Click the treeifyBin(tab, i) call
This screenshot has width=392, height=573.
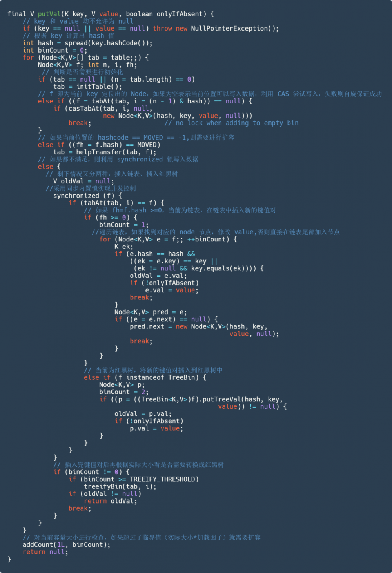click(x=120, y=486)
